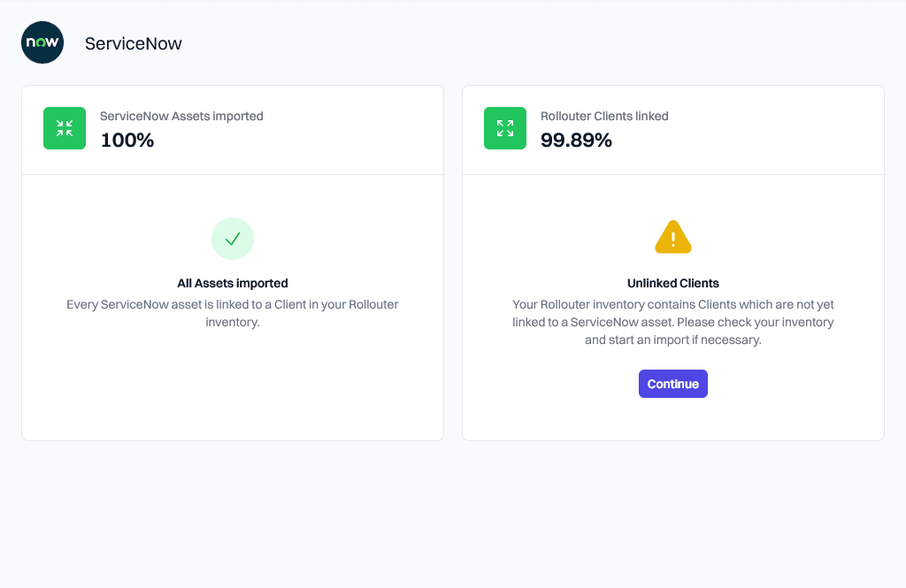906x588 pixels.
Task: Click the ServiceNow 'now' logo
Action: point(42,42)
